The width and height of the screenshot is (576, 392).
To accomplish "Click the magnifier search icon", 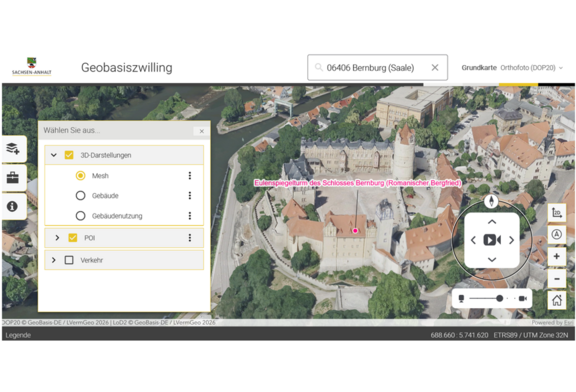I will [318, 67].
